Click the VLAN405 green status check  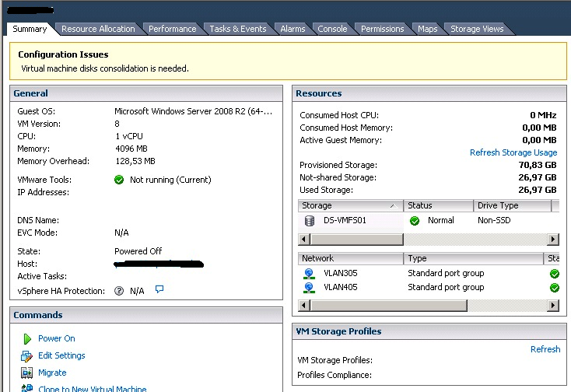point(554,288)
